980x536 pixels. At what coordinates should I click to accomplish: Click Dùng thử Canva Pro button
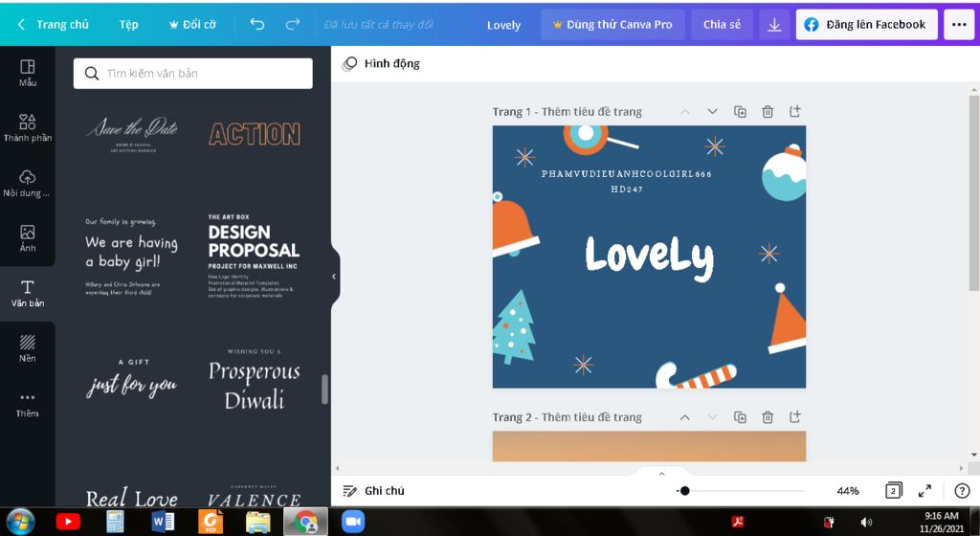(x=612, y=24)
